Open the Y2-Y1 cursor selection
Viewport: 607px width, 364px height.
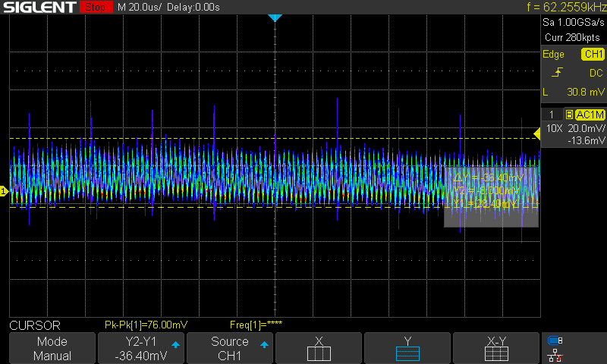(141, 348)
